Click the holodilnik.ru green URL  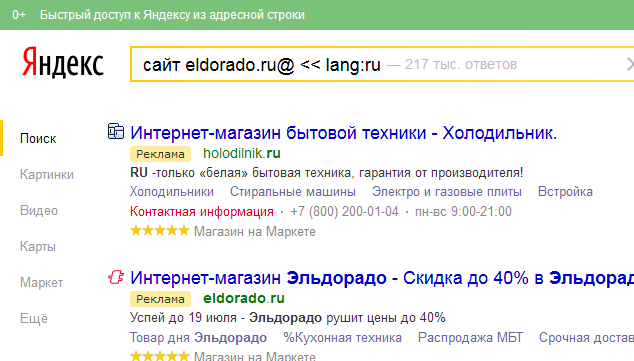click(242, 154)
